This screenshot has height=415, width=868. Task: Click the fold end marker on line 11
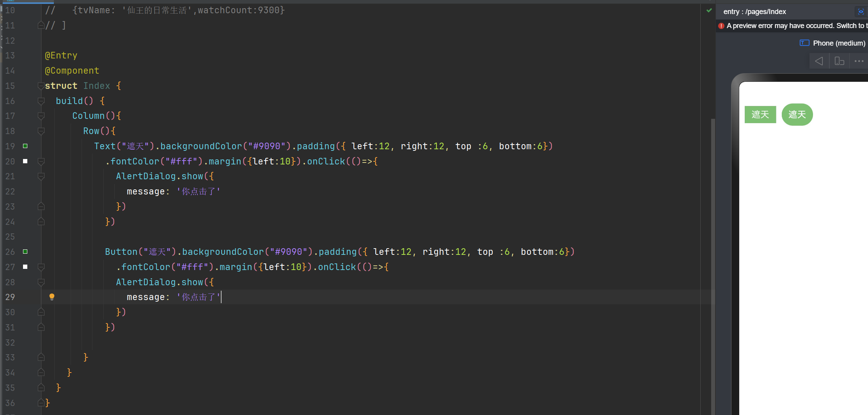(x=41, y=25)
